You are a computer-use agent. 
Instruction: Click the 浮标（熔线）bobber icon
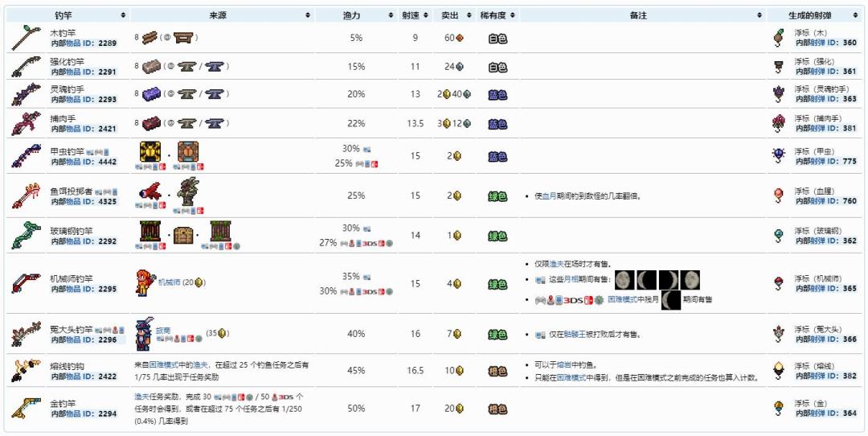(x=779, y=370)
